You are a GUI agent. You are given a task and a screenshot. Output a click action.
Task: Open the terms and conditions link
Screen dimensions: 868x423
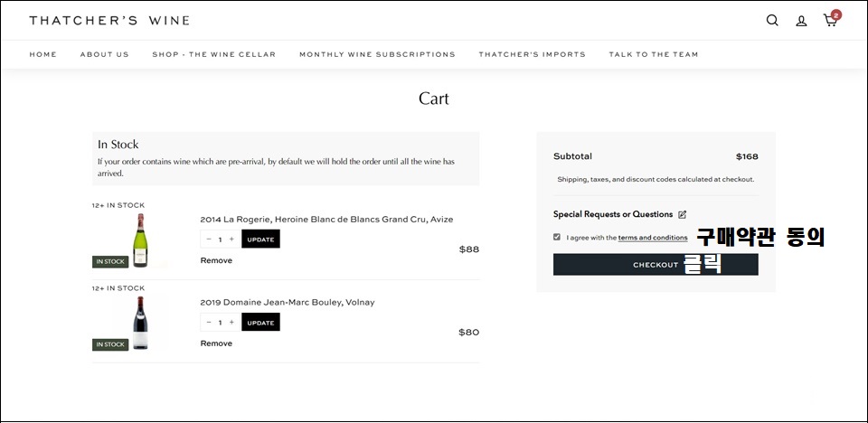pyautogui.click(x=653, y=238)
